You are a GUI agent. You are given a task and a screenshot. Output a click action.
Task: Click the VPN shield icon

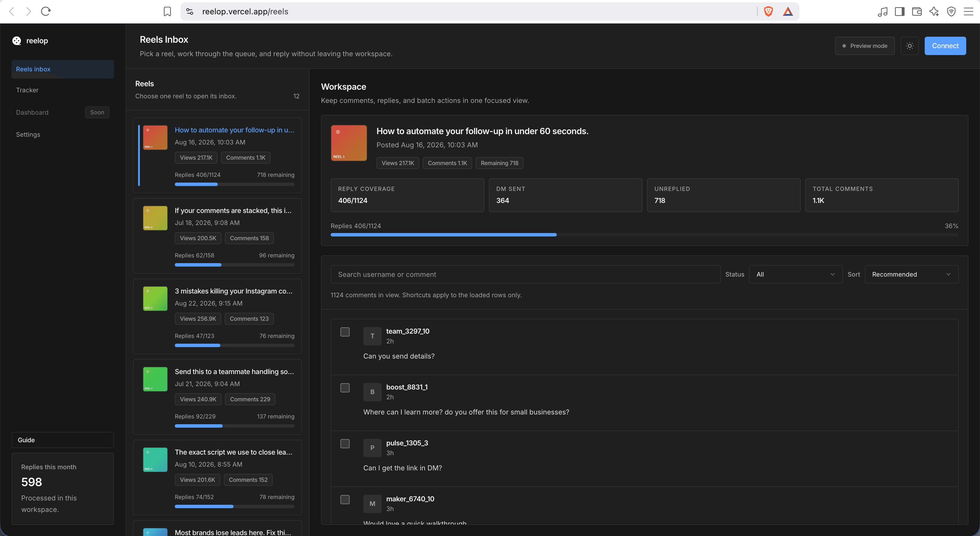pyautogui.click(x=951, y=11)
